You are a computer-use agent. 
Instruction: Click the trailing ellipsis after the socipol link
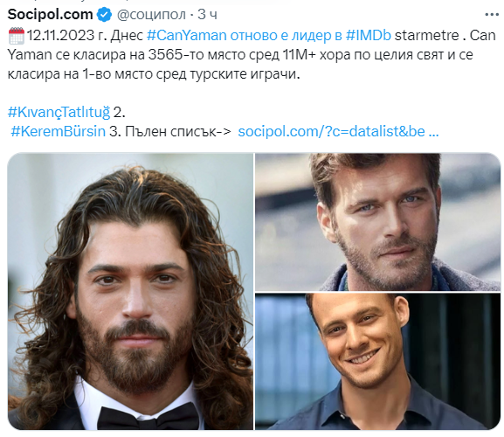pos(433,132)
